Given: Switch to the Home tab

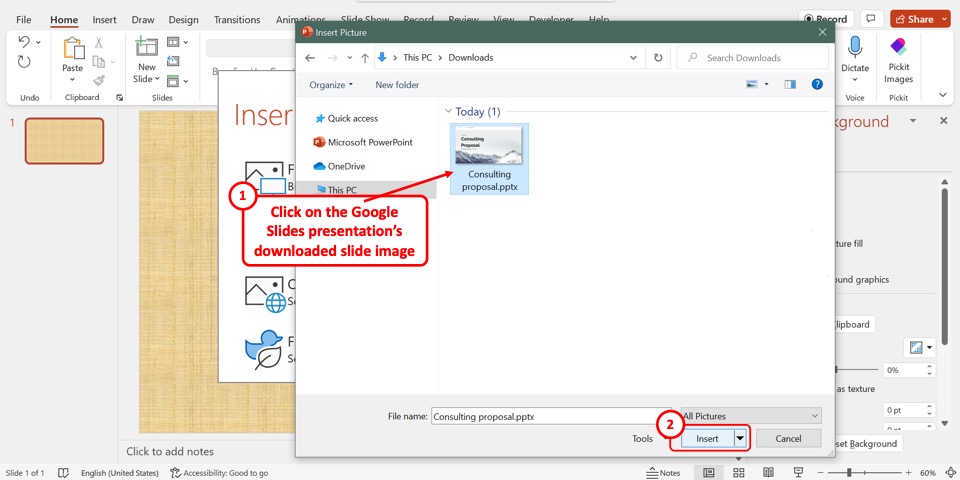Looking at the screenshot, I should 64,20.
